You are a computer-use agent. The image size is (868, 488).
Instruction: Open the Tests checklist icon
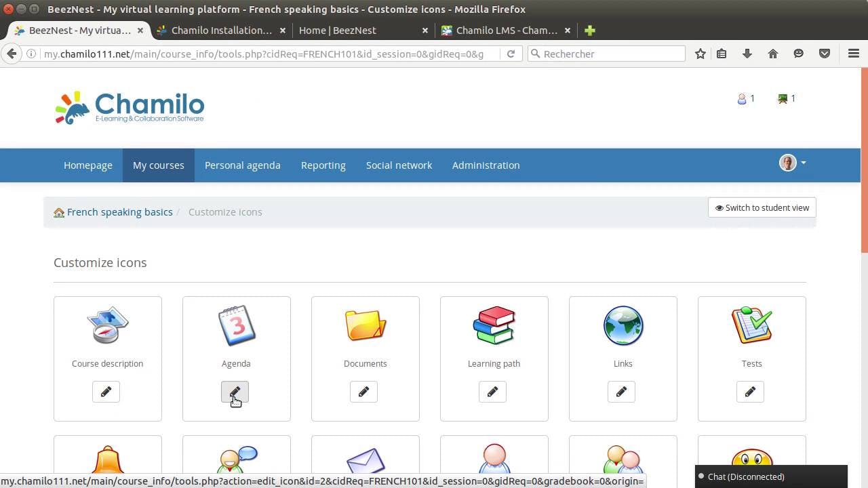751,325
